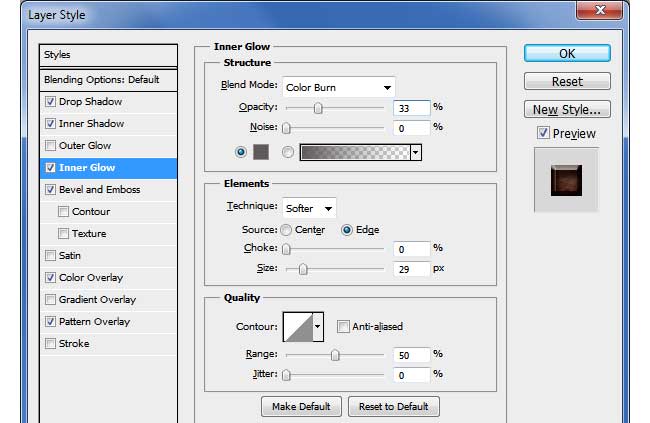This screenshot has width=650, height=423.
Task: Click the Jitter value field
Action: [412, 375]
